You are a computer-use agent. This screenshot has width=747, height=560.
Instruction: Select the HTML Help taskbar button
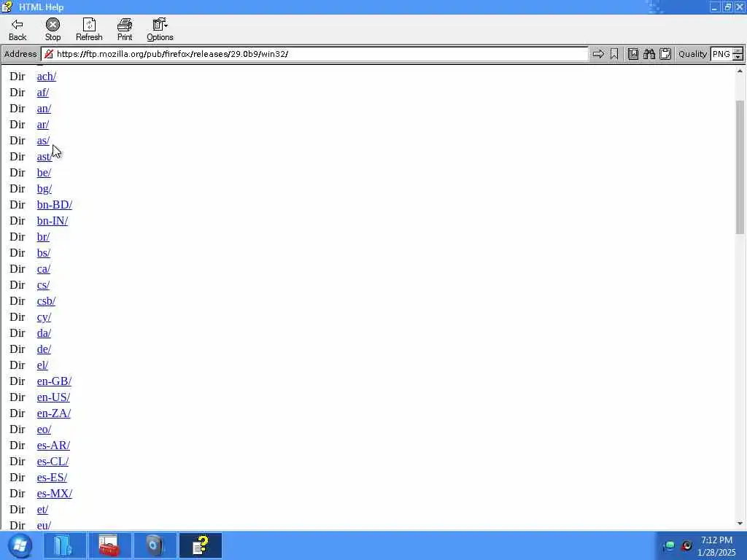pyautogui.click(x=200, y=545)
